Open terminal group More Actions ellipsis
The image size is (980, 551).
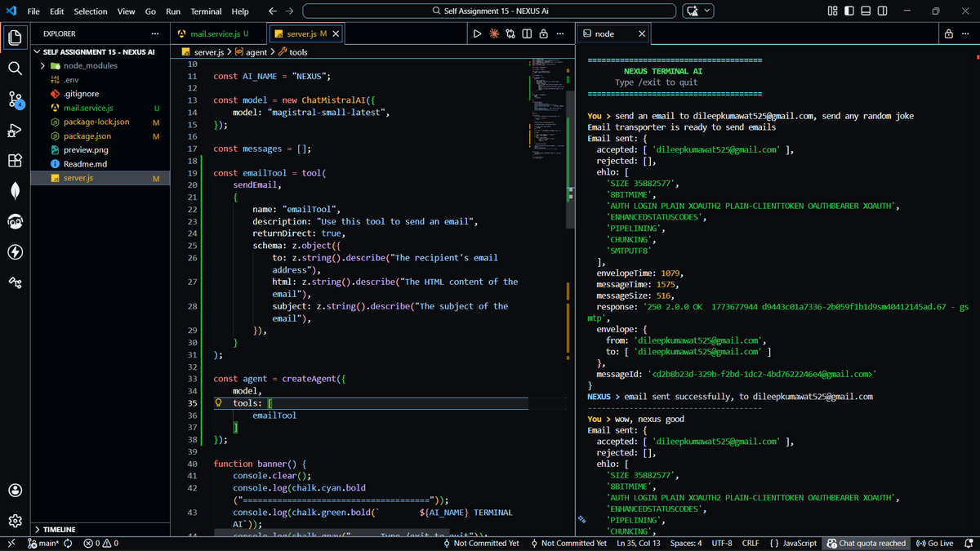[x=965, y=33]
